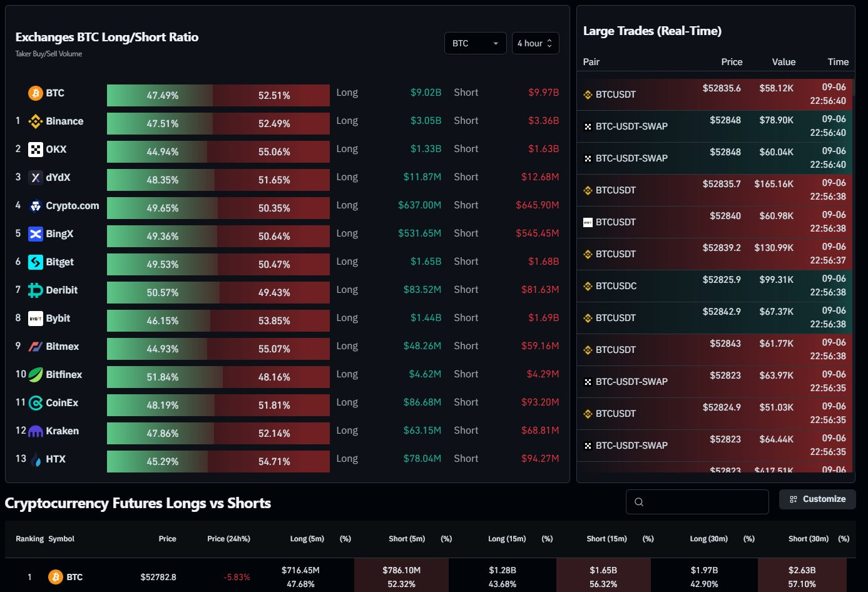This screenshot has width=868, height=592.
Task: Click the Bybit icon on the $60.98K BTCUSDT trade
Action: click(x=588, y=223)
